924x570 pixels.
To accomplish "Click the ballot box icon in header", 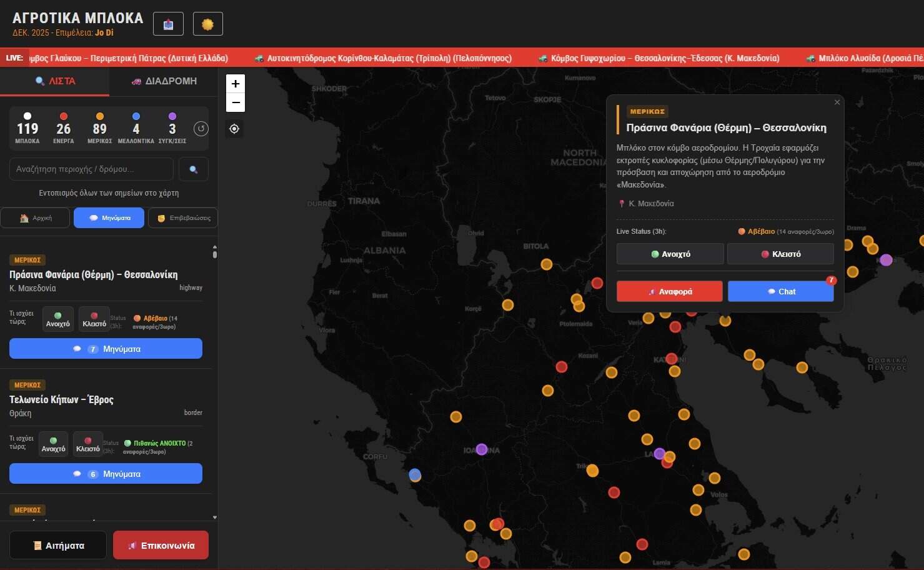I will pos(168,24).
